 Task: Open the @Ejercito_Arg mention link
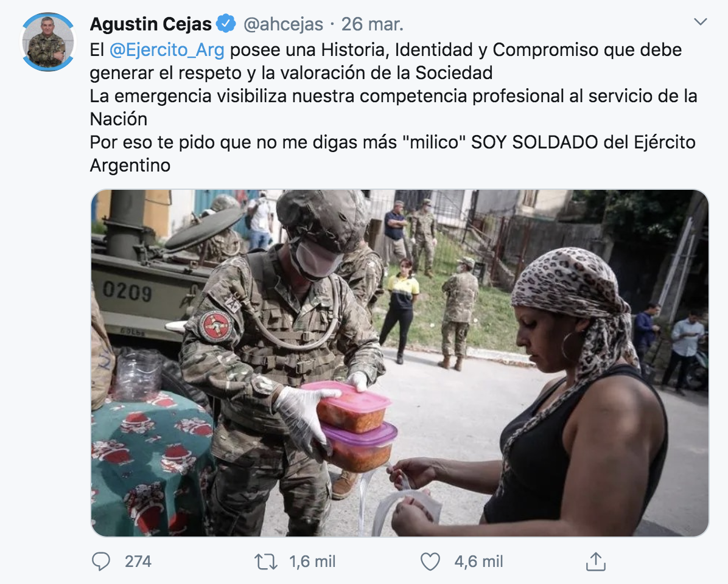(x=167, y=50)
